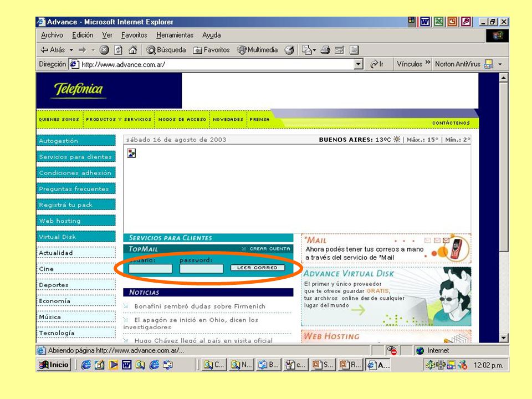
Task: Open the Productos y Servicios nav tab
Action: tap(119, 120)
